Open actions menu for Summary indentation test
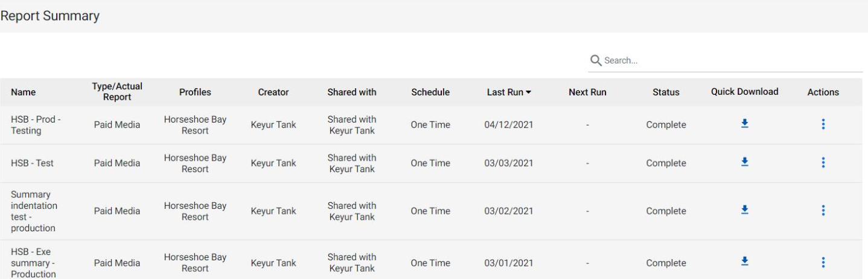The image size is (868, 279). pyautogui.click(x=823, y=210)
